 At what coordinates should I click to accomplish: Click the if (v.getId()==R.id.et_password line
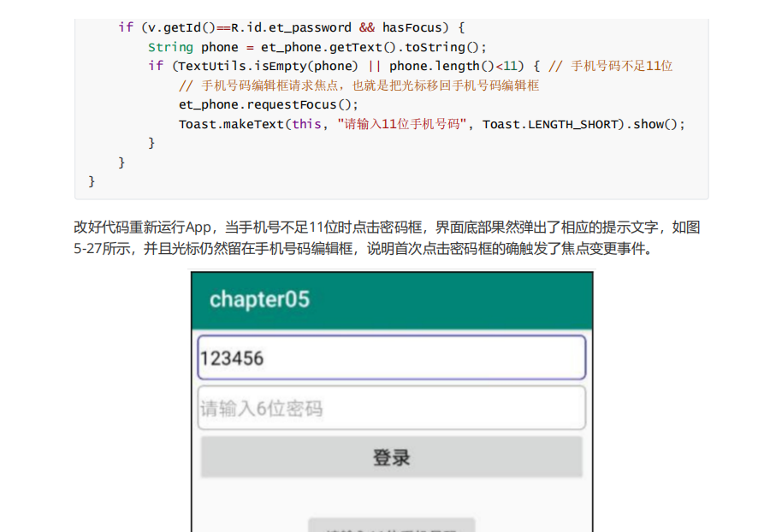pos(292,27)
